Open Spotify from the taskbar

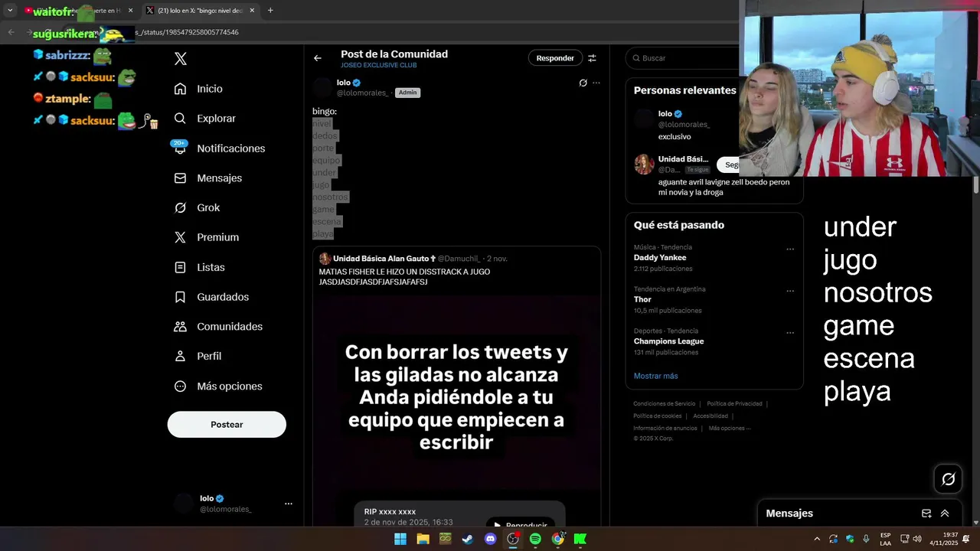click(535, 539)
